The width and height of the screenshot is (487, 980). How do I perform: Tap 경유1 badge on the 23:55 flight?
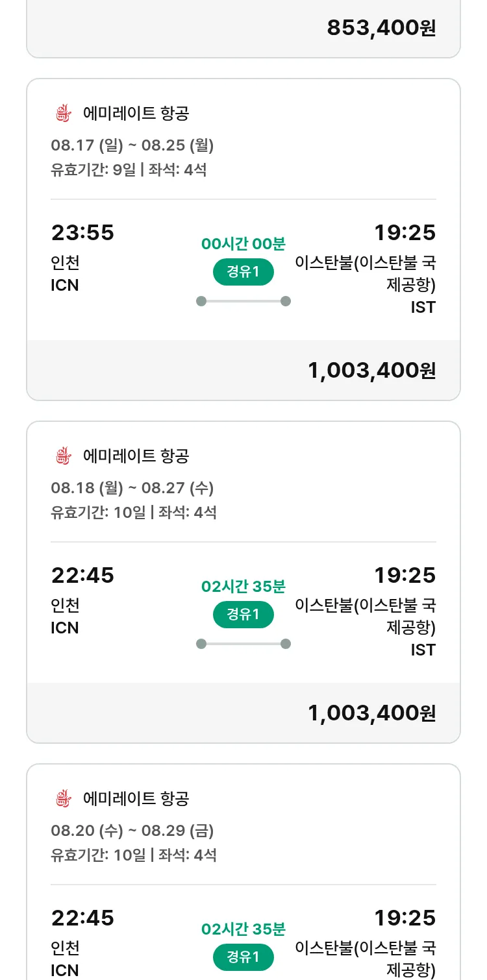[243, 272]
